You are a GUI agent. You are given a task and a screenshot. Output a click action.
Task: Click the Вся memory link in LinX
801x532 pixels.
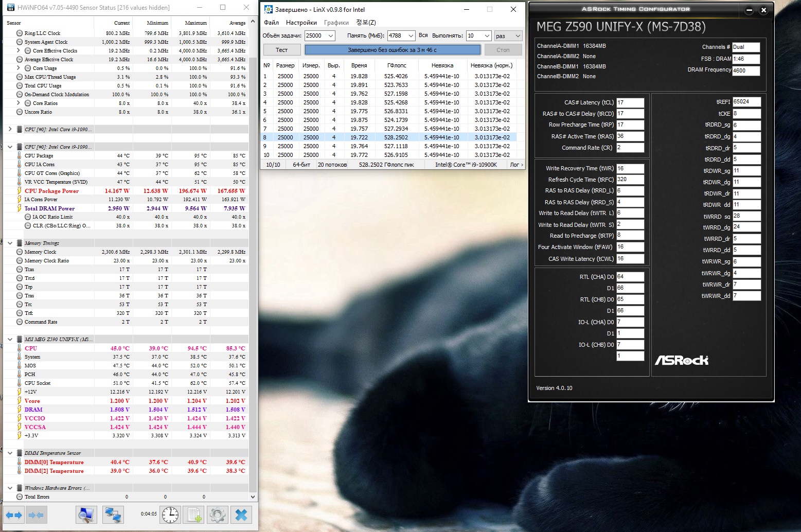[423, 36]
